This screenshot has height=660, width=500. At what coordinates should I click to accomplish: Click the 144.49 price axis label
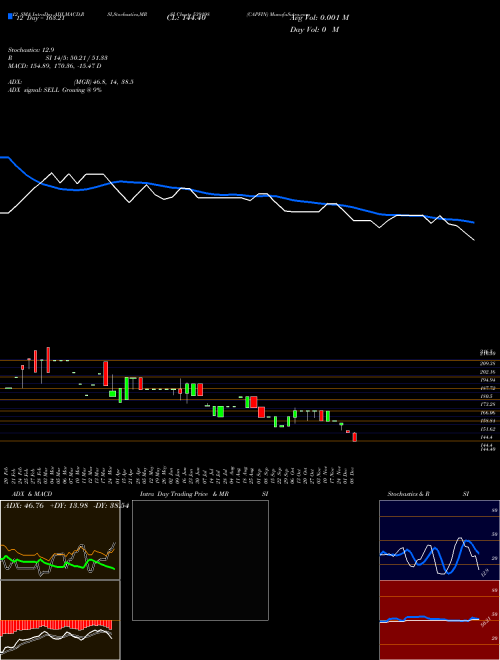click(488, 449)
